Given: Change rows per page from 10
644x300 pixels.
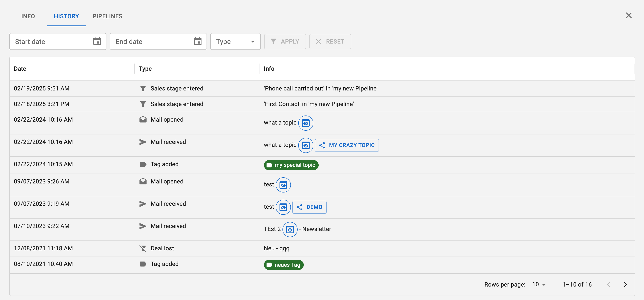Looking at the screenshot, I should pyautogui.click(x=539, y=284).
